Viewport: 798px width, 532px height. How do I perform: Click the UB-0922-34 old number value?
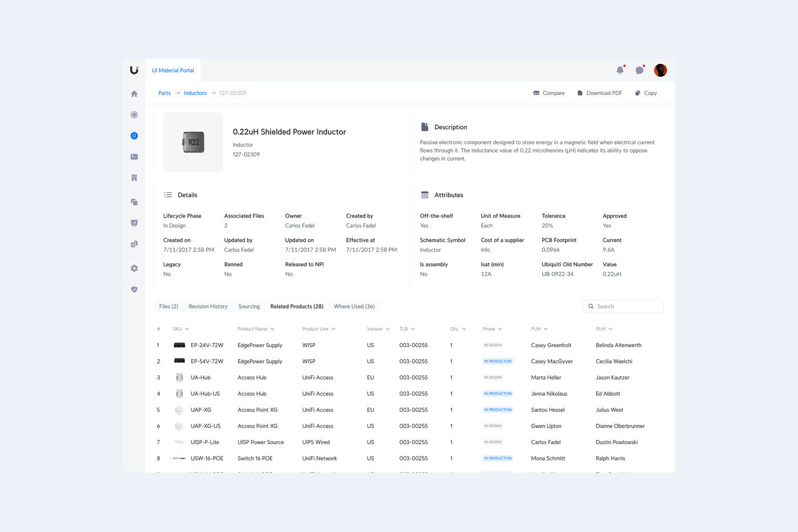pos(557,274)
